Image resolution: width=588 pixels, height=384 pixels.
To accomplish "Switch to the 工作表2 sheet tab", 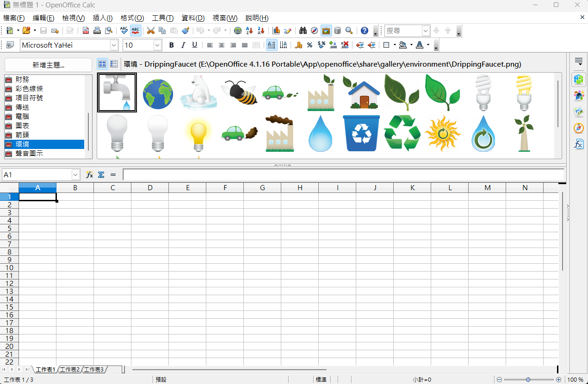I will click(x=70, y=370).
